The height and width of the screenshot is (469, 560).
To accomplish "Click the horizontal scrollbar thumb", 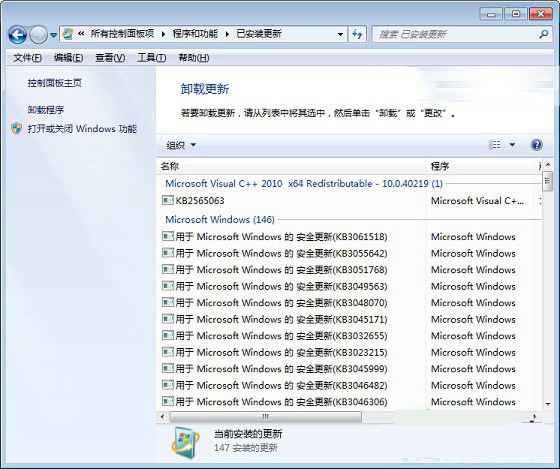I will pos(265,416).
